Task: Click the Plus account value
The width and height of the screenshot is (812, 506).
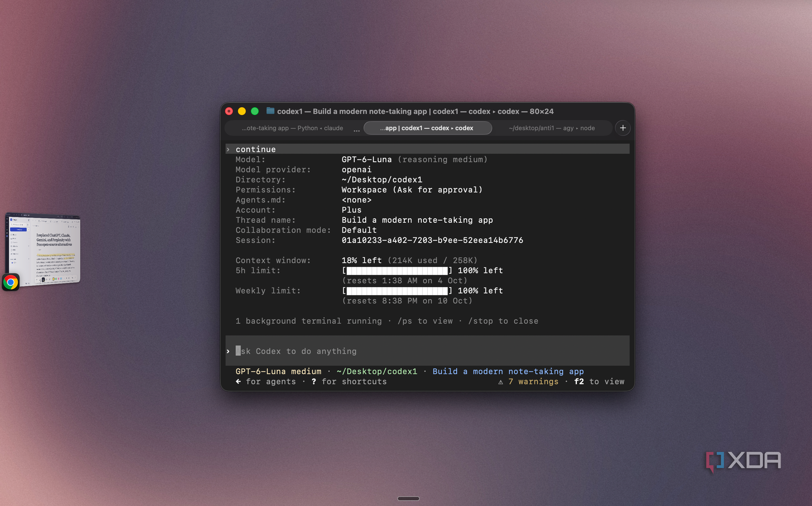Action: pos(351,210)
